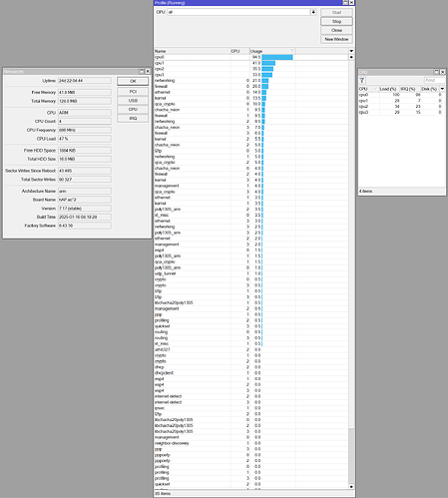This screenshot has height=498, width=448.
Task: Select the cpu0 row in Profile list
Action: coord(251,57)
